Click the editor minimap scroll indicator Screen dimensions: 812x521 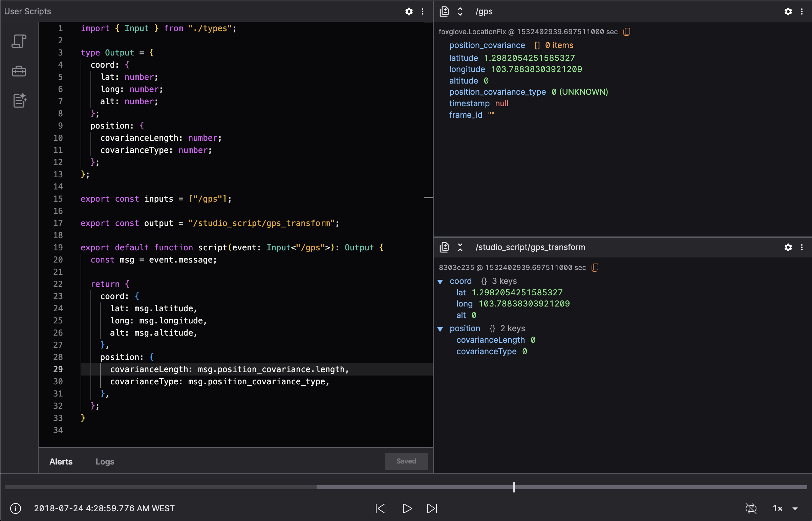428,198
